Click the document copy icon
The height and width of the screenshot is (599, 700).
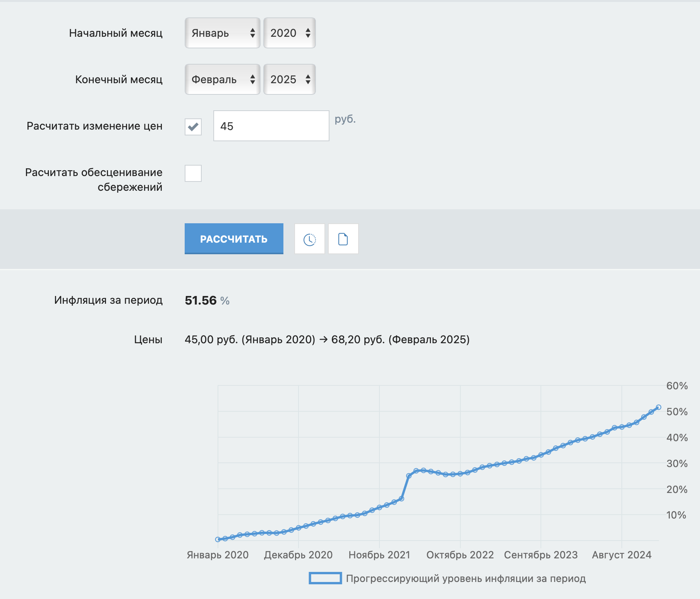343,239
